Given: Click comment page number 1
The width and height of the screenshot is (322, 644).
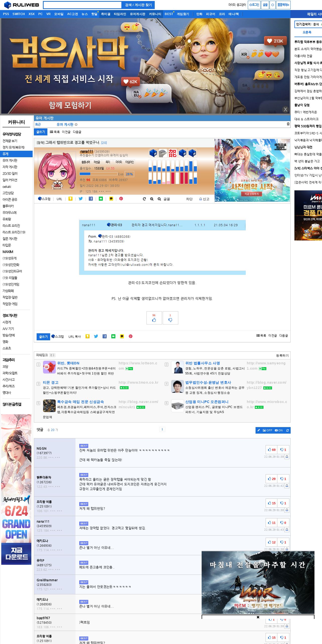Looking at the screenshot, I should click(x=162, y=429).
